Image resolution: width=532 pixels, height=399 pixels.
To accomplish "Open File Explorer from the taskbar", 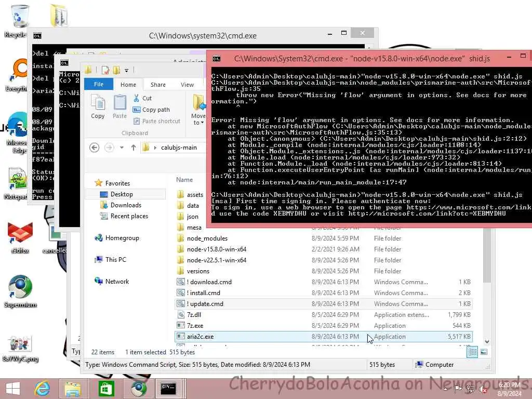I will tap(73, 389).
